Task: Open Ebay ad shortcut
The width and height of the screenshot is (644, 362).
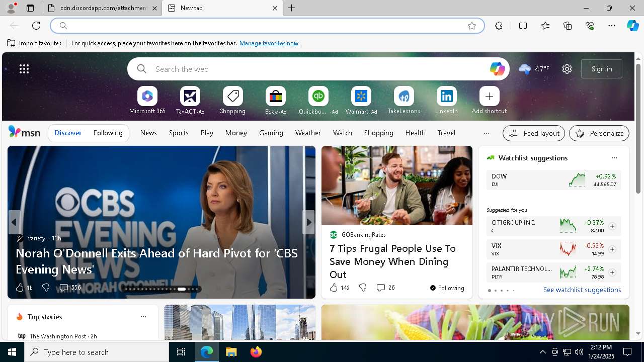Action: pyautogui.click(x=276, y=101)
